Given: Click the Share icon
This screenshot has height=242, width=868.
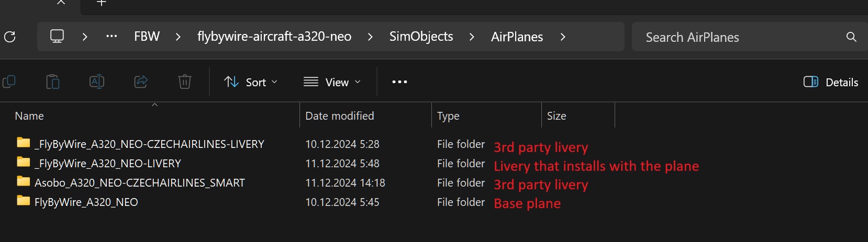Looking at the screenshot, I should 141,82.
